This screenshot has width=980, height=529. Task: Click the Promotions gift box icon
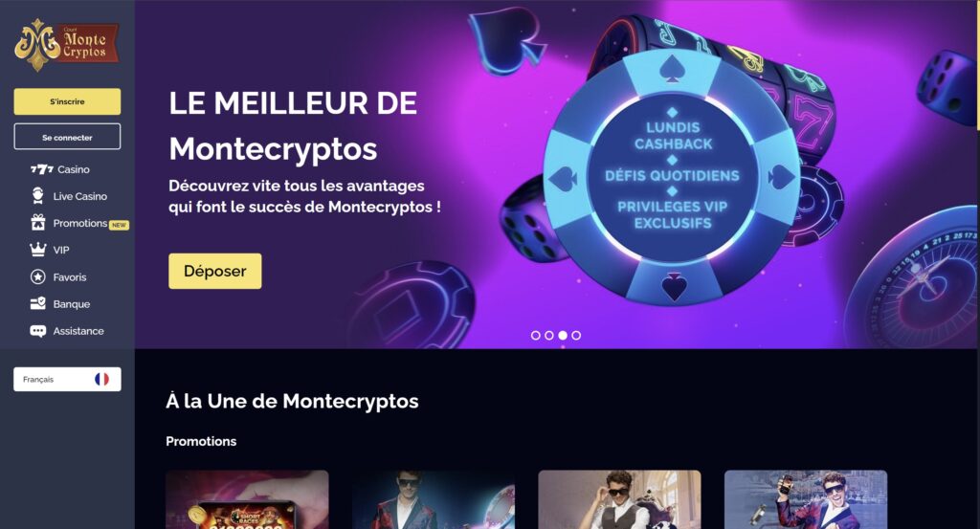click(38, 222)
